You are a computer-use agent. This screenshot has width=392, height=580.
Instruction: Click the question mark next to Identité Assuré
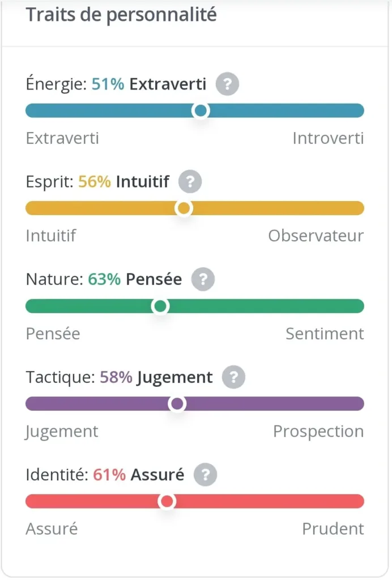coord(206,475)
